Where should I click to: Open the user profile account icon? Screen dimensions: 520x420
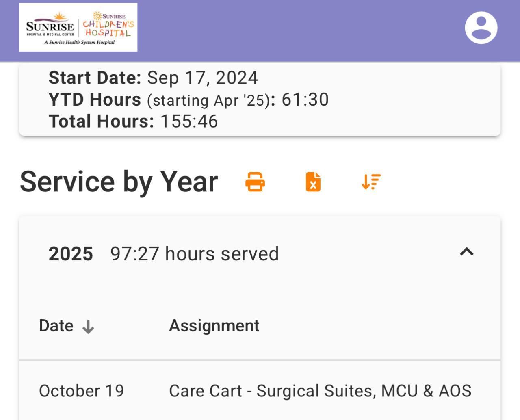click(481, 28)
